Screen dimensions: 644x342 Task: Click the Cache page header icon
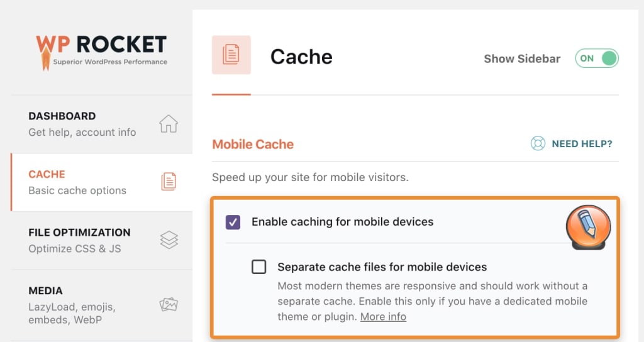(x=231, y=55)
